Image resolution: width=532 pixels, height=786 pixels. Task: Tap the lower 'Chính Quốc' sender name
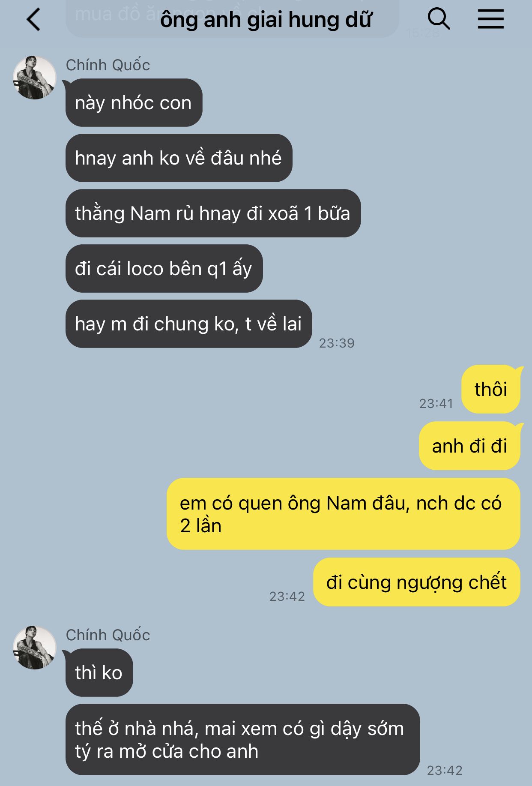point(108,635)
